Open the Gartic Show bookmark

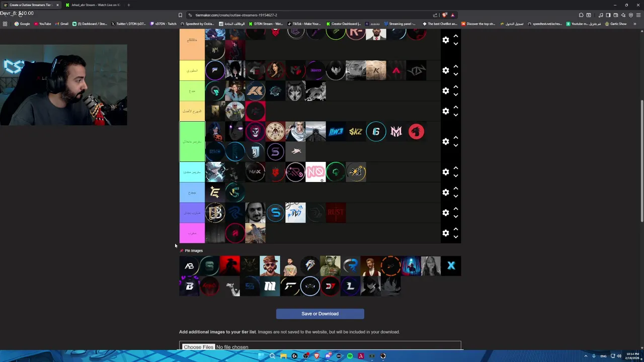click(616, 24)
